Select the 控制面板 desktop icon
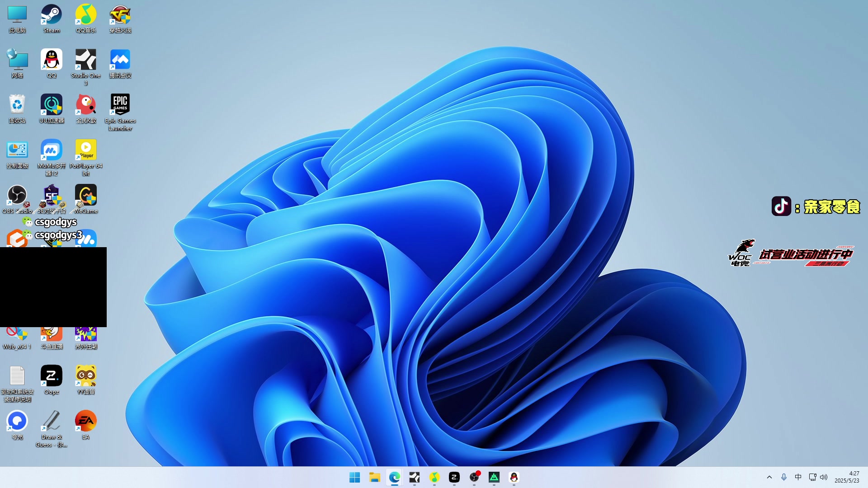The height and width of the screenshot is (488, 868). click(17, 155)
